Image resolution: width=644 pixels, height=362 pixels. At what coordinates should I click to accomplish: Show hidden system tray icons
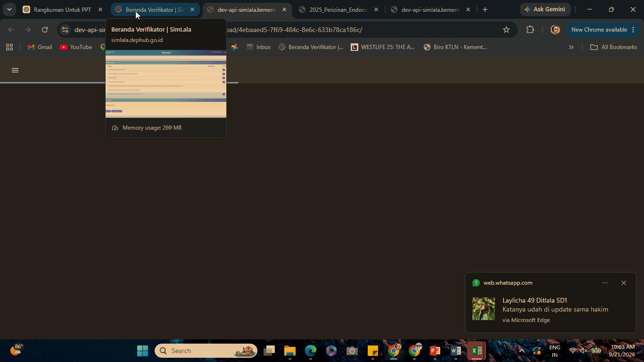pos(521,351)
